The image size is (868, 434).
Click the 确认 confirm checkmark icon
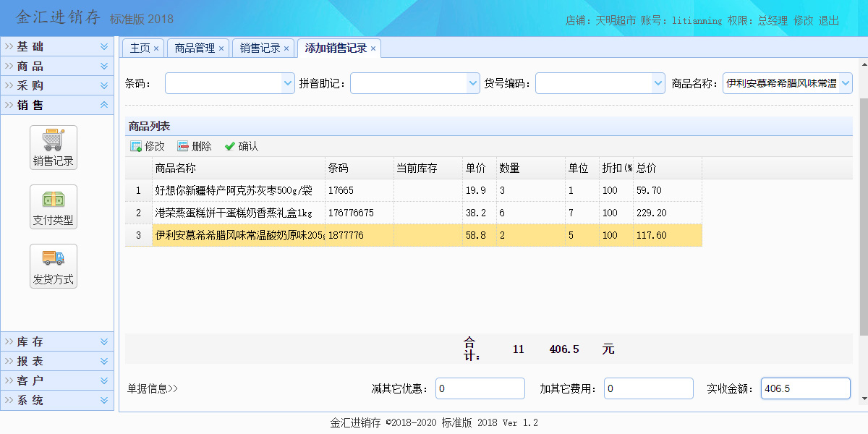point(230,146)
